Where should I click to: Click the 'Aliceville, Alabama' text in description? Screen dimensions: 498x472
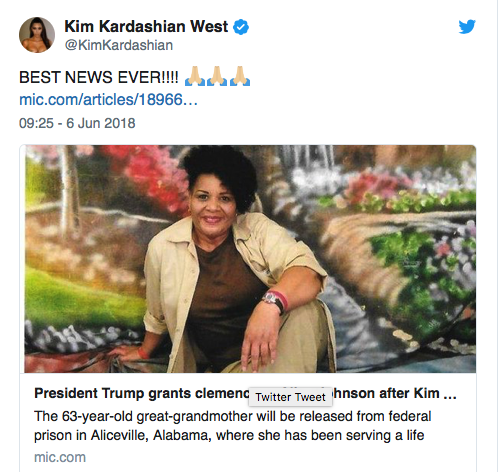click(151, 436)
